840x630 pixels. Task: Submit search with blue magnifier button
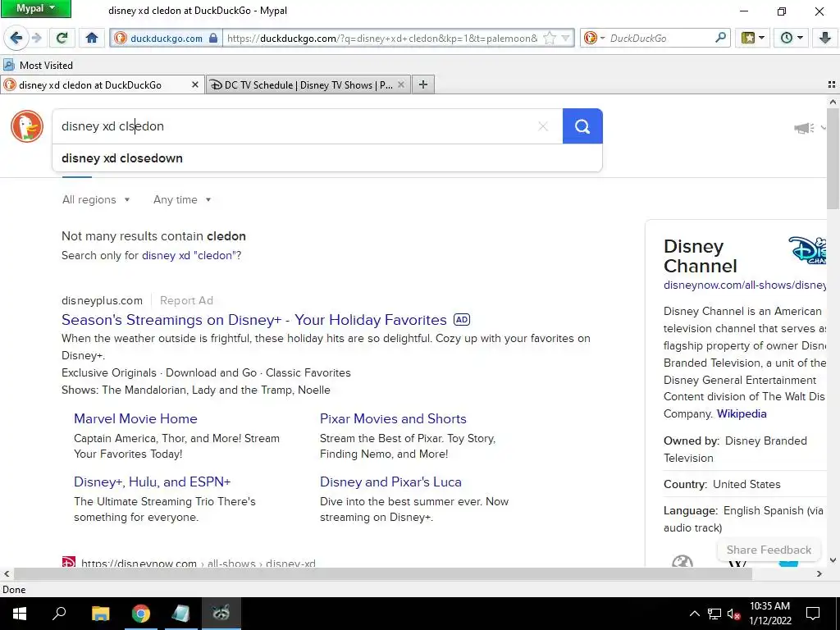[582, 126]
